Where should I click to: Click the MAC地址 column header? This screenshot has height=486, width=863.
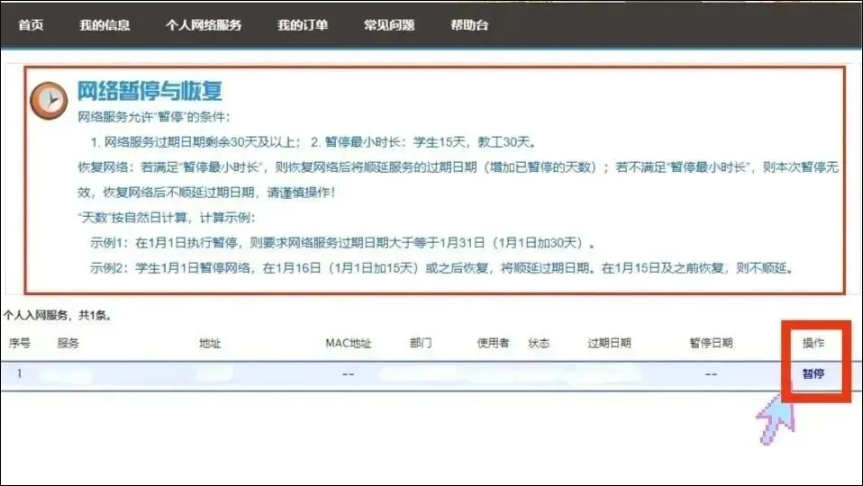(x=348, y=343)
